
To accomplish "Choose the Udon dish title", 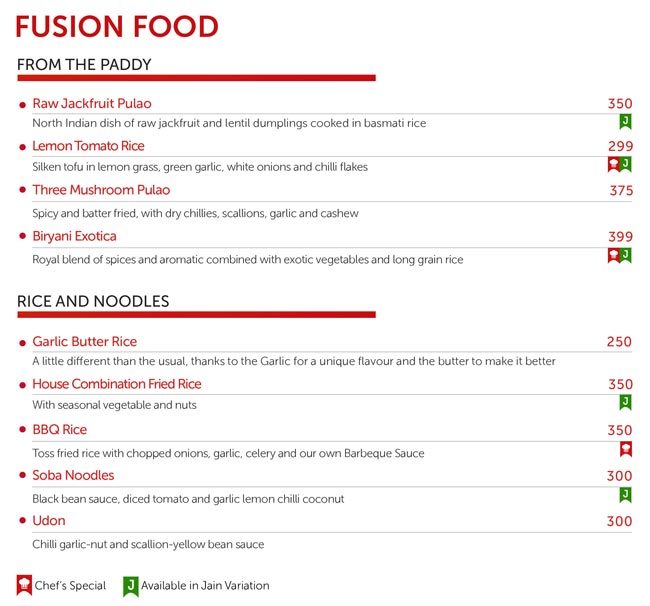I will pos(49,521).
